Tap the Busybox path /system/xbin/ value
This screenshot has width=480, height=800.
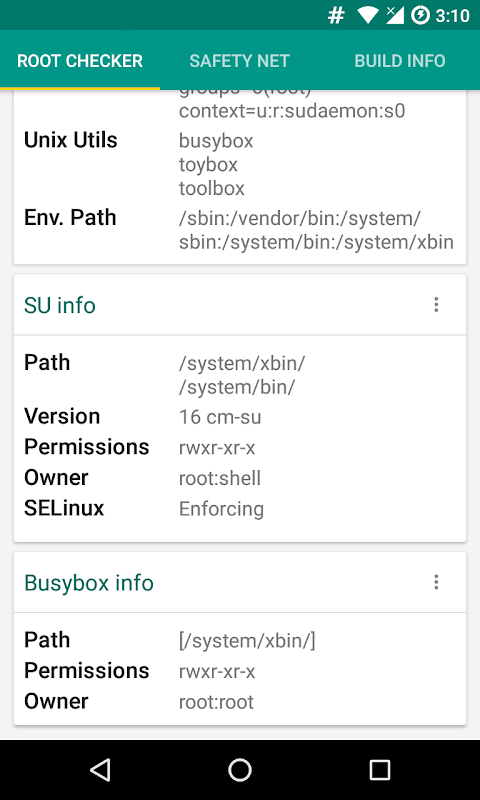coord(247,641)
